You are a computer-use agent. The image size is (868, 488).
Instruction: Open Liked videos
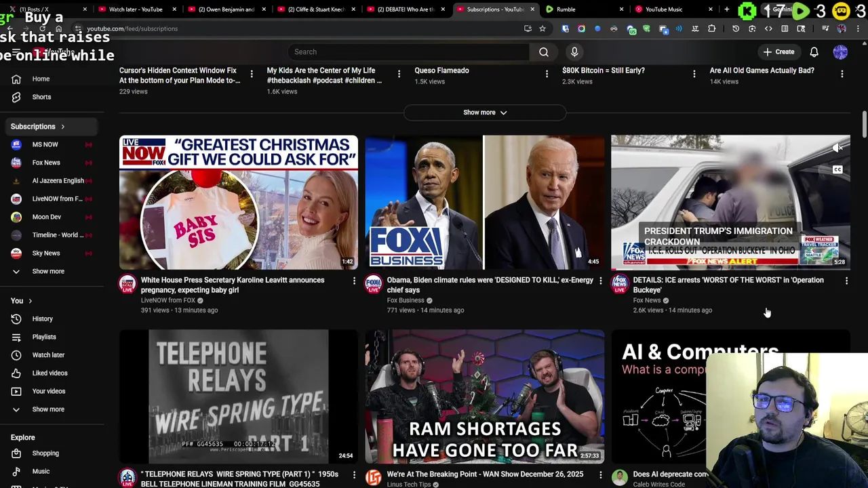click(53, 373)
